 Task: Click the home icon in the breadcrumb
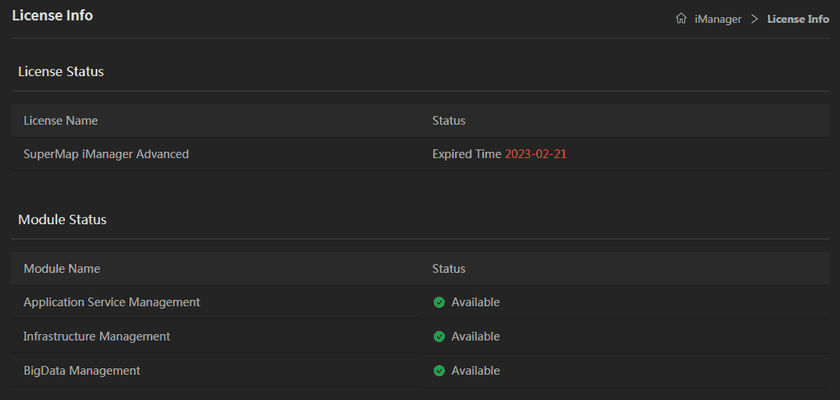pyautogui.click(x=681, y=19)
